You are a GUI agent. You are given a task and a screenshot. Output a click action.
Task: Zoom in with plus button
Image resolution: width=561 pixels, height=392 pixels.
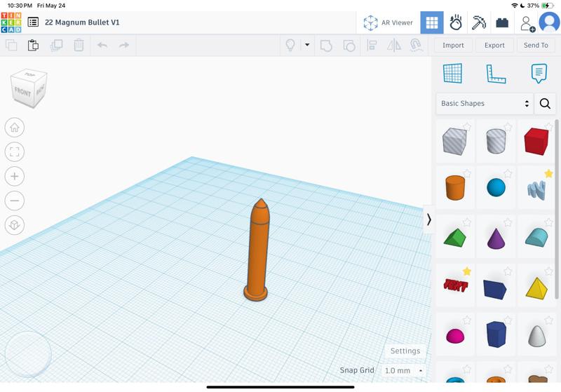tap(15, 176)
